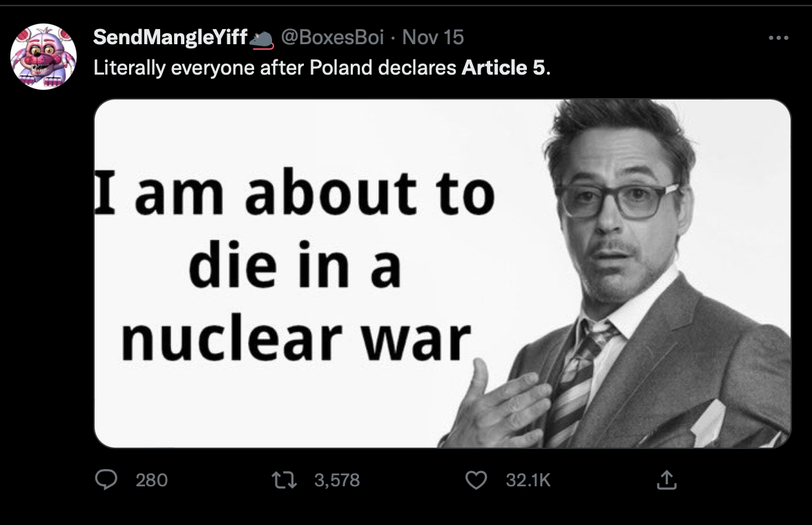The width and height of the screenshot is (812, 525).
Task: Click the display name SendMangleYiff
Action: click(x=167, y=37)
